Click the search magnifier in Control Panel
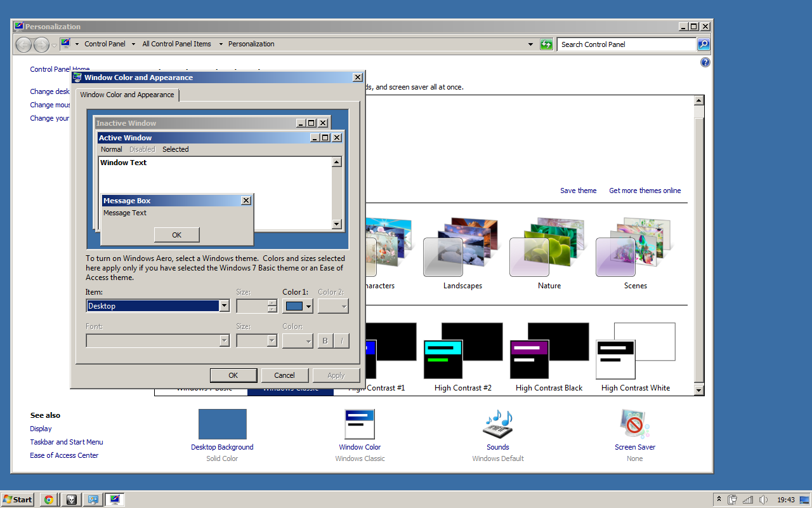 point(704,44)
